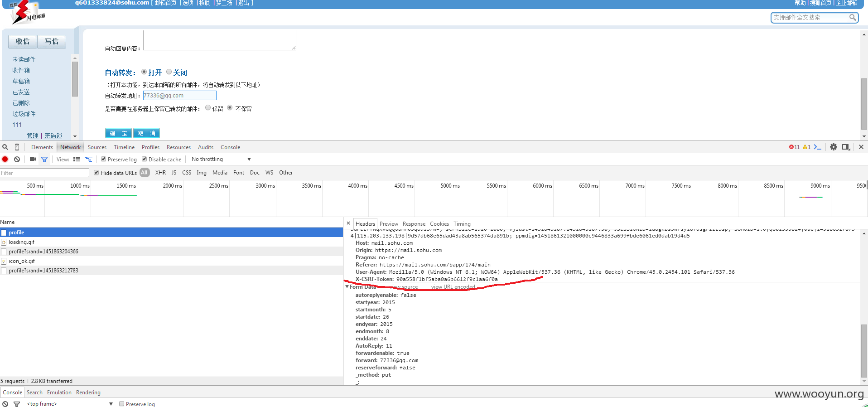Click the console filter funnel icon at bottom

click(17, 404)
